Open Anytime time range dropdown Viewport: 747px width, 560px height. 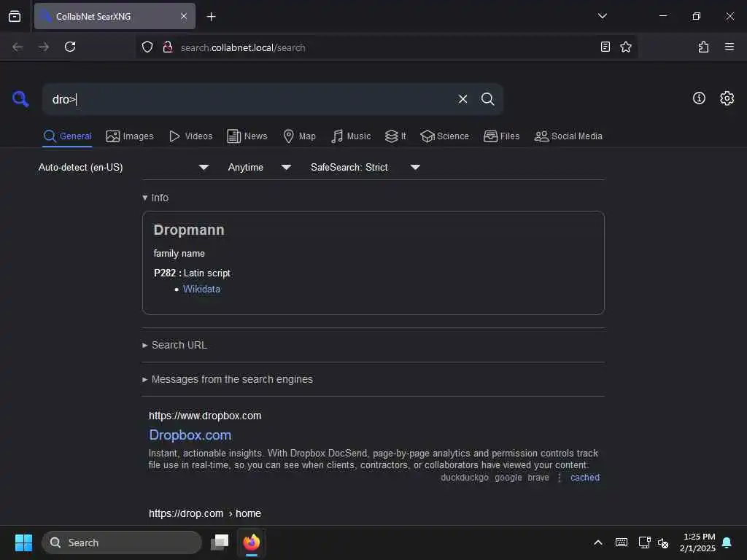(x=259, y=167)
